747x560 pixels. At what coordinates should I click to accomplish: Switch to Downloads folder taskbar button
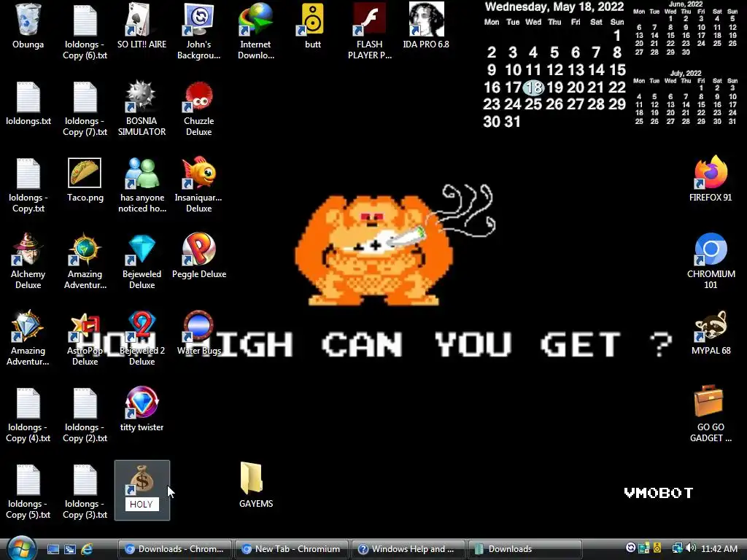tap(525, 549)
